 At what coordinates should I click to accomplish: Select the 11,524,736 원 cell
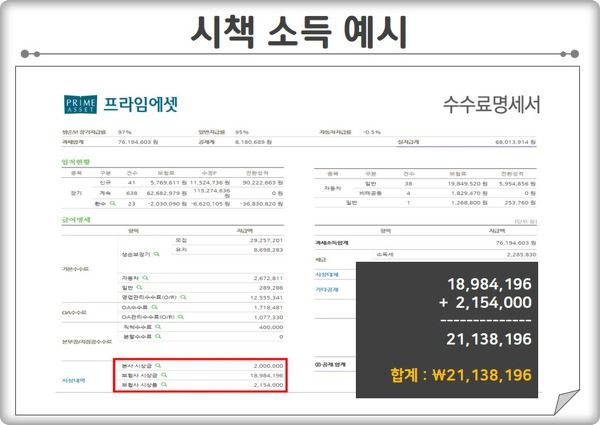(210, 183)
